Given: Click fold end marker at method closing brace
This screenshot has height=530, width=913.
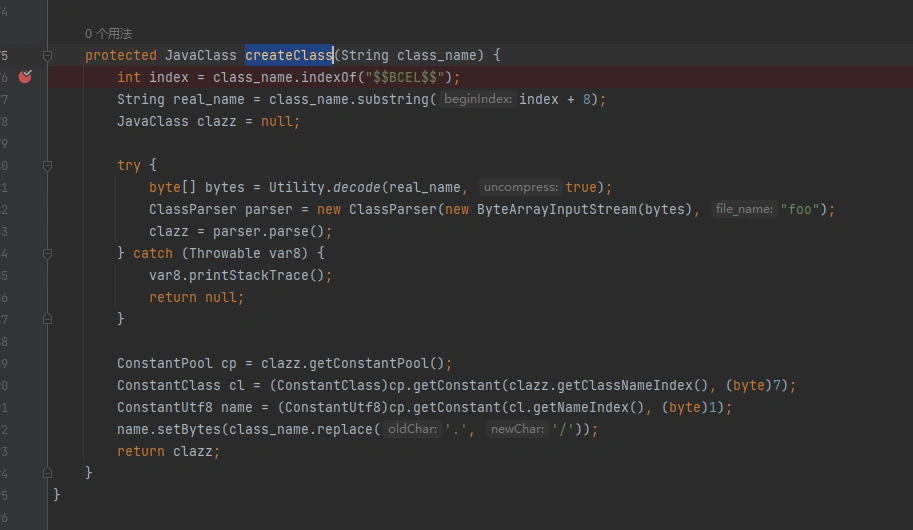Looking at the screenshot, I should tap(47, 473).
